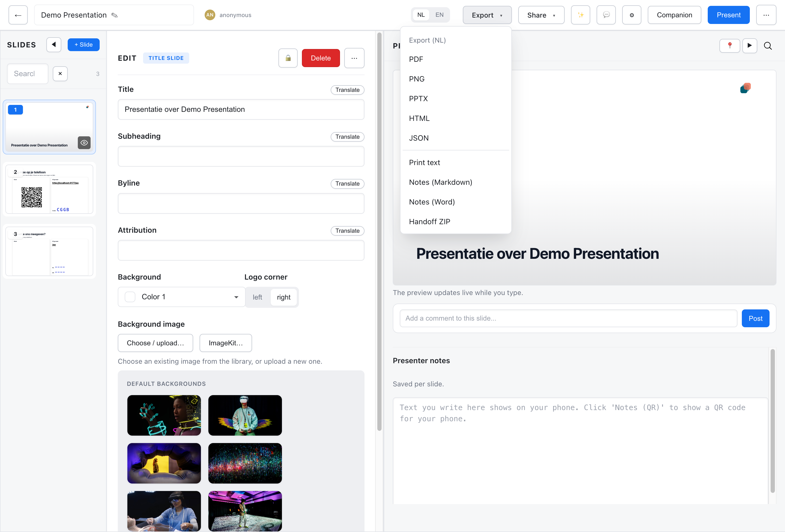Click the Subheading input field
This screenshot has height=532, width=785.
click(241, 156)
